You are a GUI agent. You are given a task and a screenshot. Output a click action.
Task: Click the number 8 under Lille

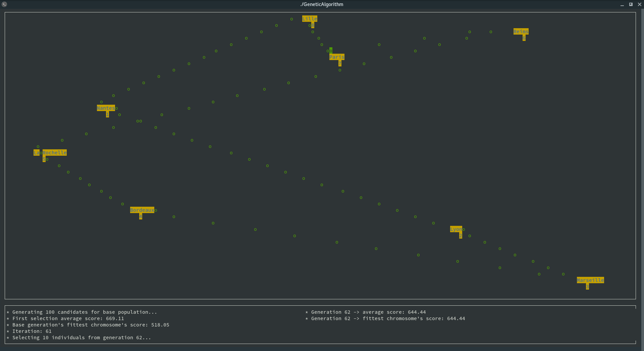pos(313,25)
